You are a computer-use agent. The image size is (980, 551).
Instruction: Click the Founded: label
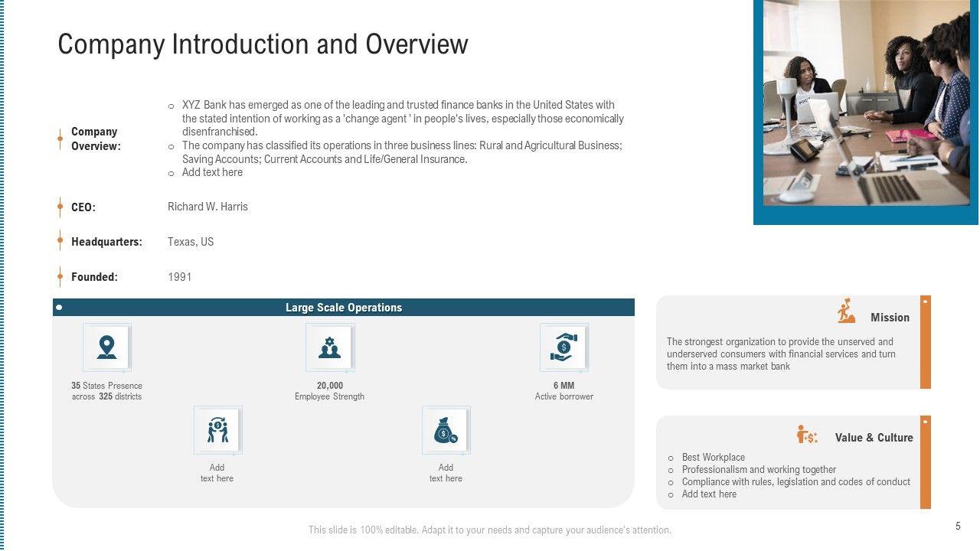point(94,277)
